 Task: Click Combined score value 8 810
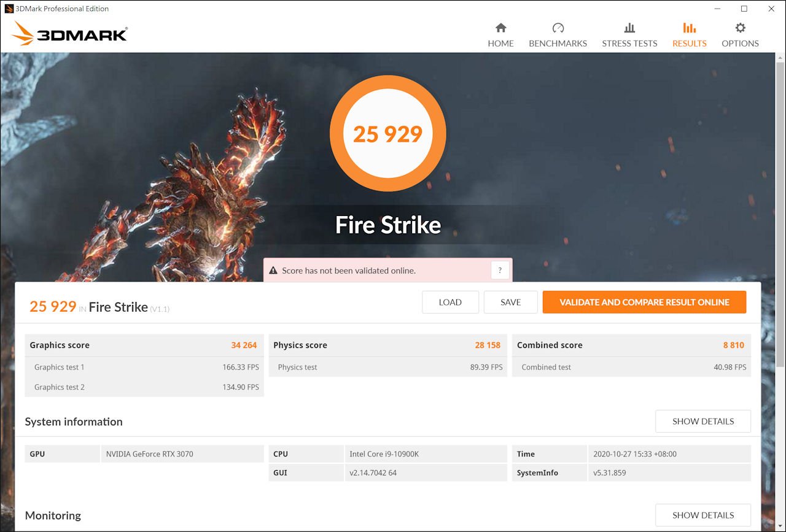(733, 345)
